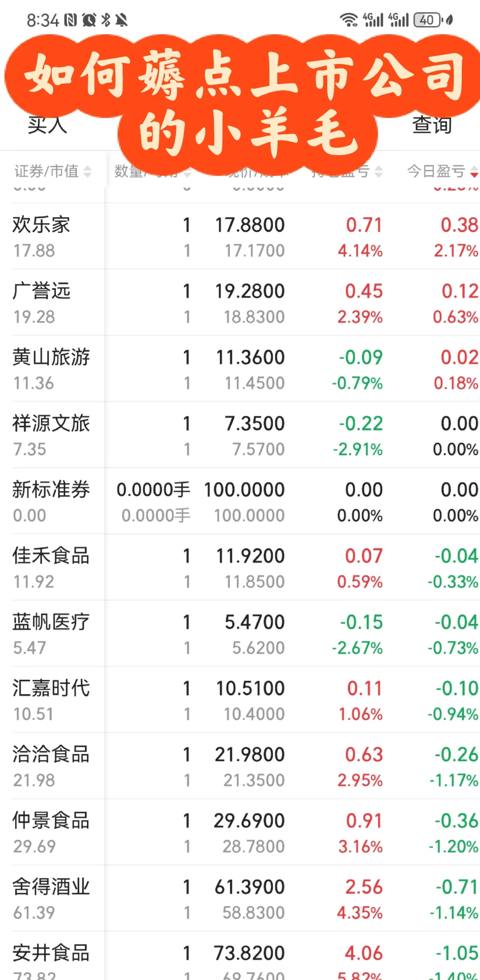
Task: Tap the 4.14% holding profit percentage
Action: click(x=360, y=251)
